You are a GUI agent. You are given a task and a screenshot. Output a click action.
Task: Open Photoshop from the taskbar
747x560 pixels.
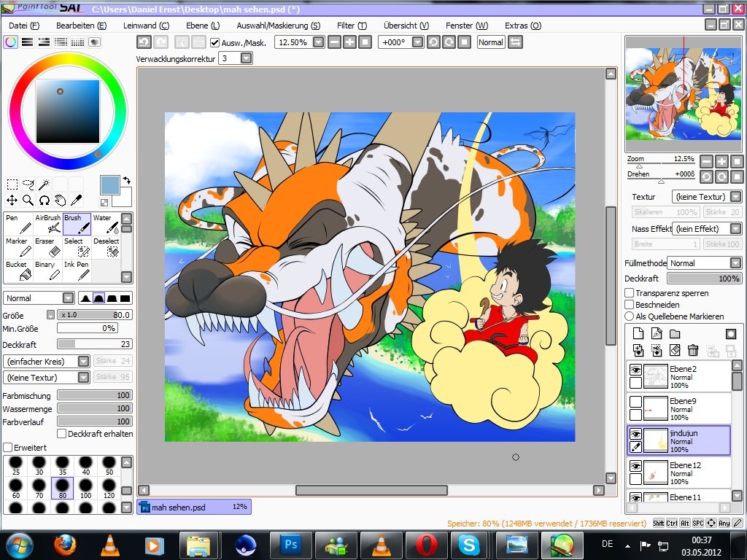pyautogui.click(x=290, y=544)
